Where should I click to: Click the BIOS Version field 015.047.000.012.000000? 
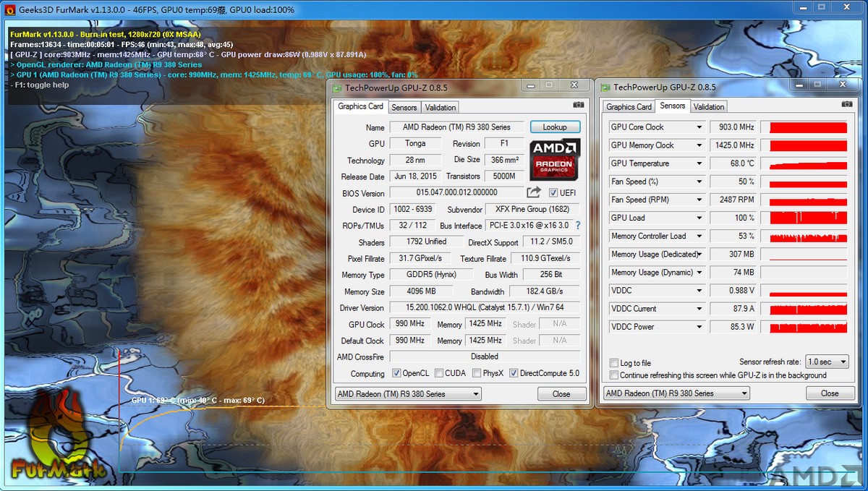[x=456, y=193]
